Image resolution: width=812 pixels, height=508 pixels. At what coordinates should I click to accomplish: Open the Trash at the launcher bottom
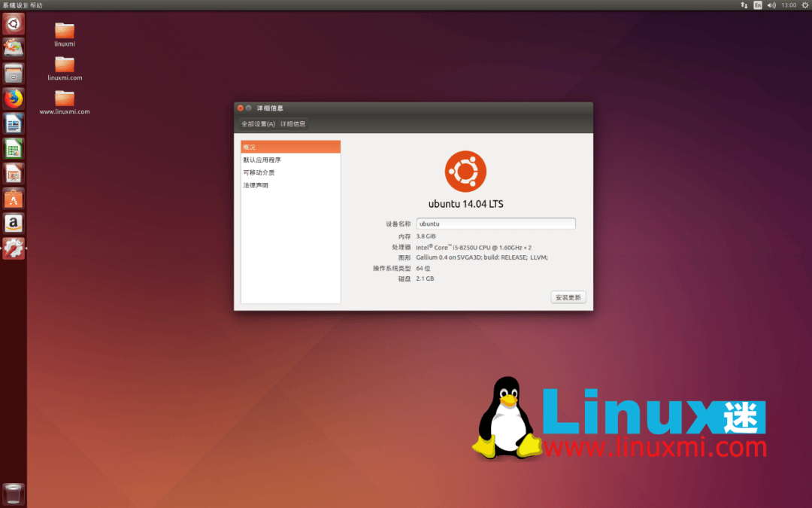[x=13, y=494]
